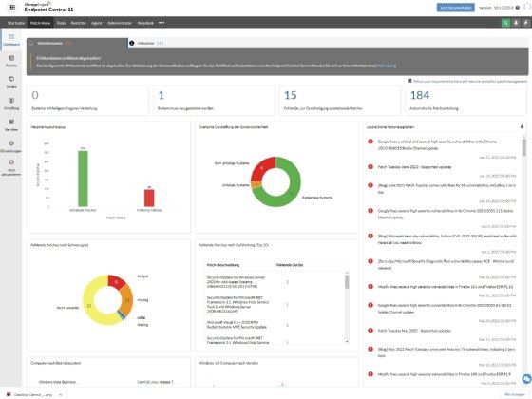Click the lightning quick-links icon
The width and height of the screenshot is (532, 399).
point(525,23)
